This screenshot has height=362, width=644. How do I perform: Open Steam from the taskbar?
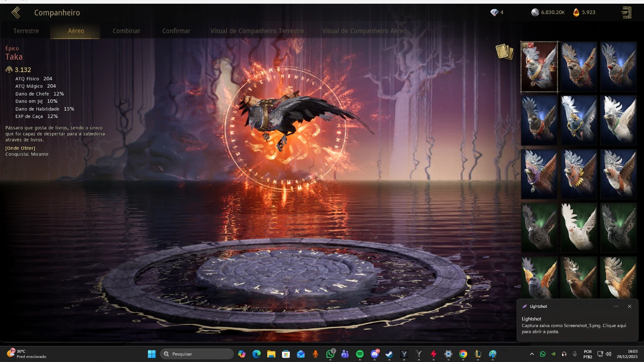point(389,354)
